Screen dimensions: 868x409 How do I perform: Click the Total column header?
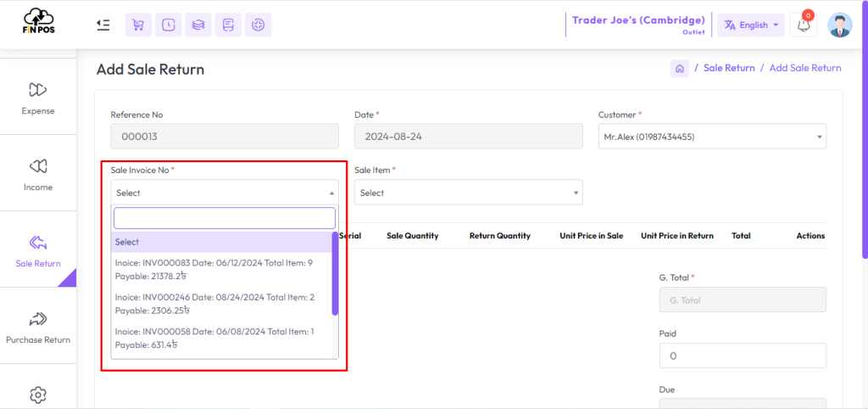point(741,236)
